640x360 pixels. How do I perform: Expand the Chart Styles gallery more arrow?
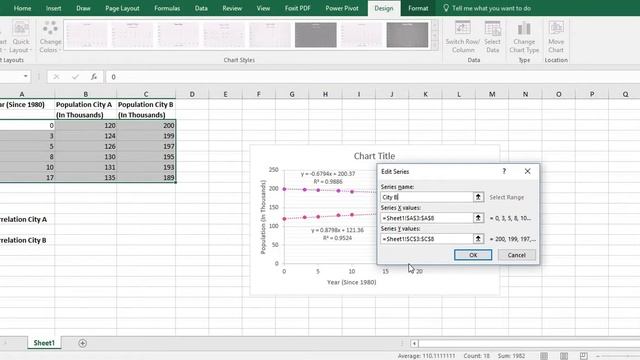pyautogui.click(x=435, y=45)
